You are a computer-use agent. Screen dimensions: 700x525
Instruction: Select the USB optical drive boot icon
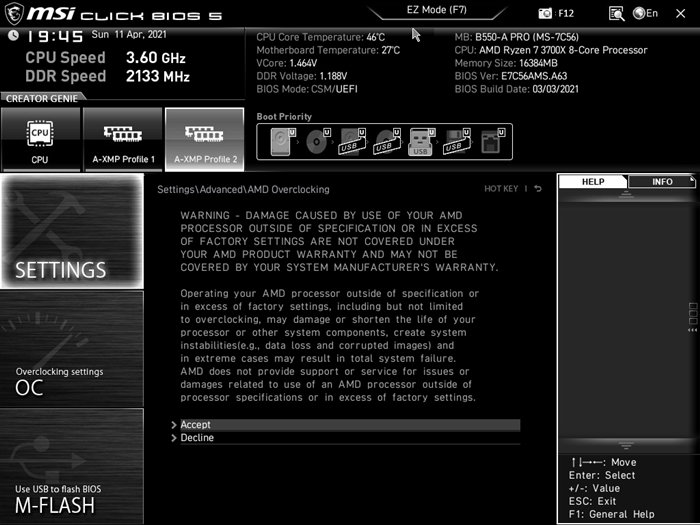pos(387,142)
